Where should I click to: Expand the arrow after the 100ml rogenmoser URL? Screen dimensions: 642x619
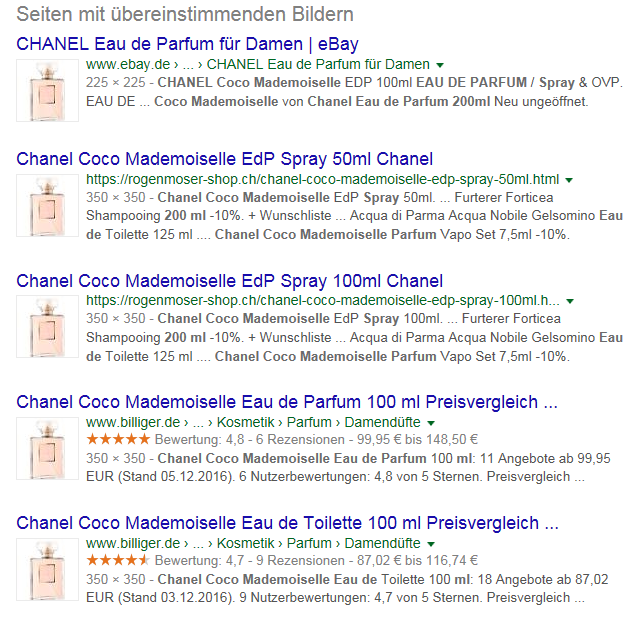point(570,301)
